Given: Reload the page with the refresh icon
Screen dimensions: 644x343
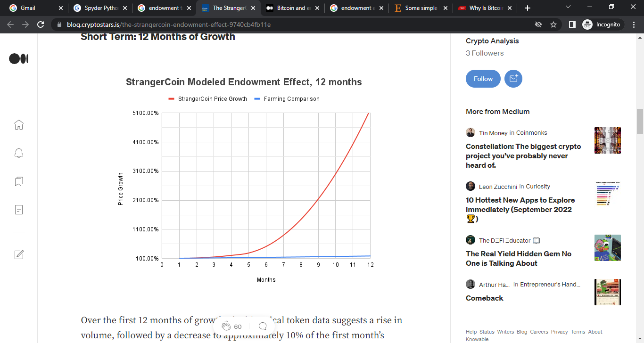Looking at the screenshot, I should [x=41, y=24].
